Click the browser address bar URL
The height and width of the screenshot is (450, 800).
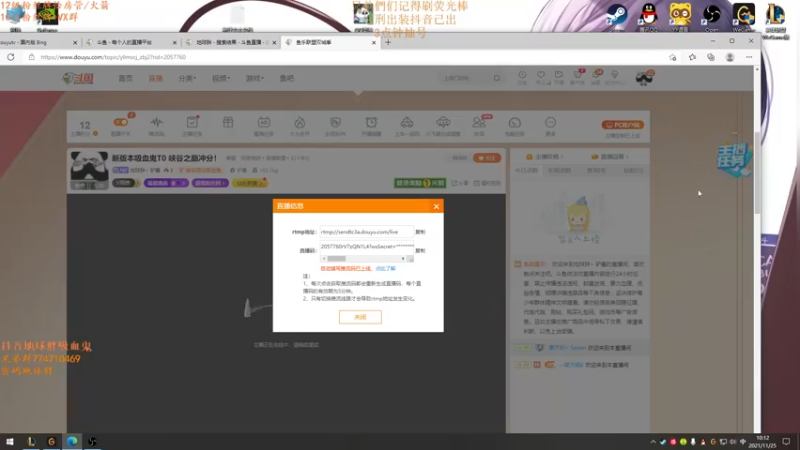coord(113,57)
